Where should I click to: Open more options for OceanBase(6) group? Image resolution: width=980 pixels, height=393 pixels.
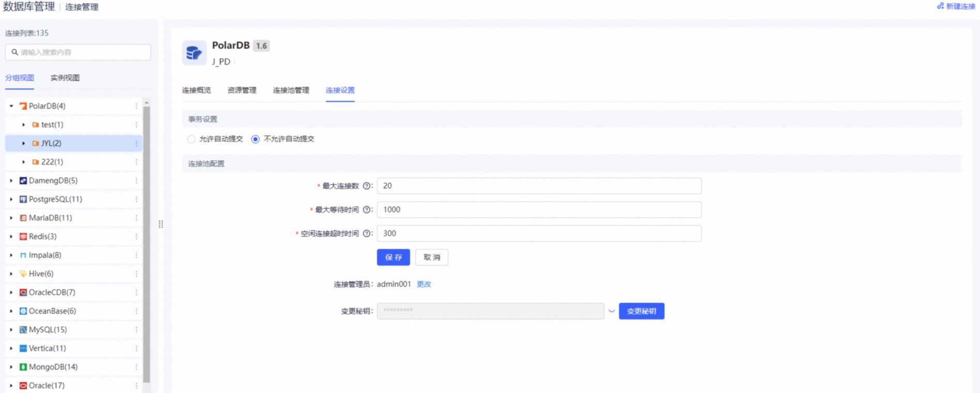point(137,311)
